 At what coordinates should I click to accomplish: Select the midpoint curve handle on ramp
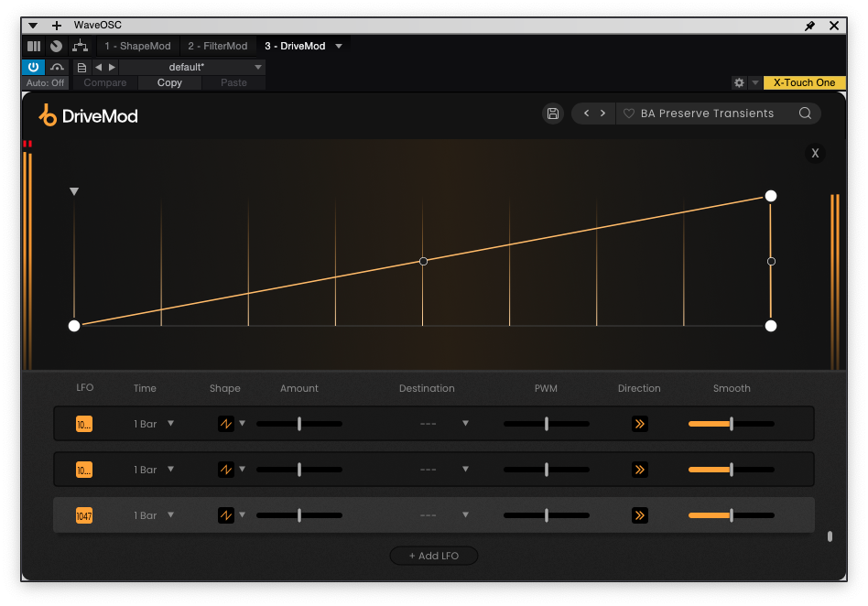423,261
